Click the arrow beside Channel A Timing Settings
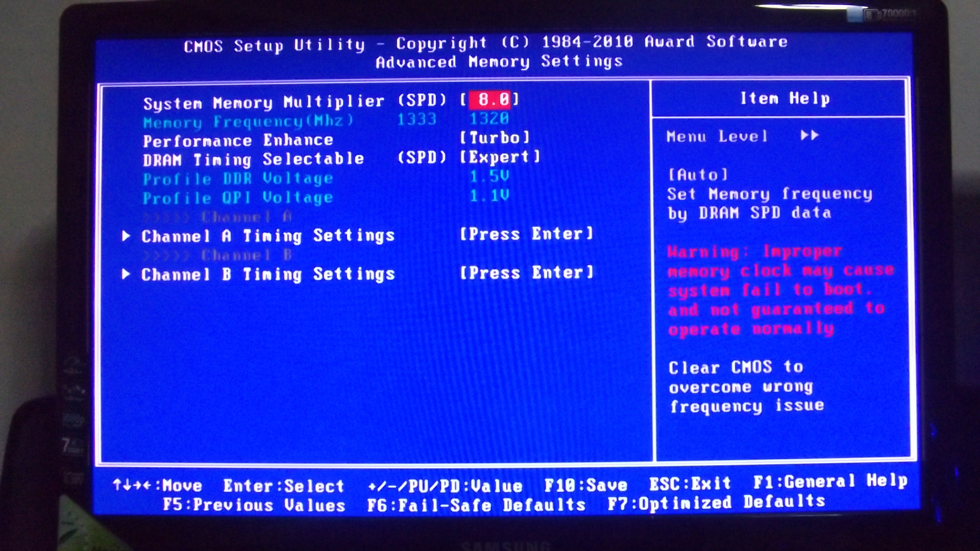980x551 pixels. click(126, 236)
